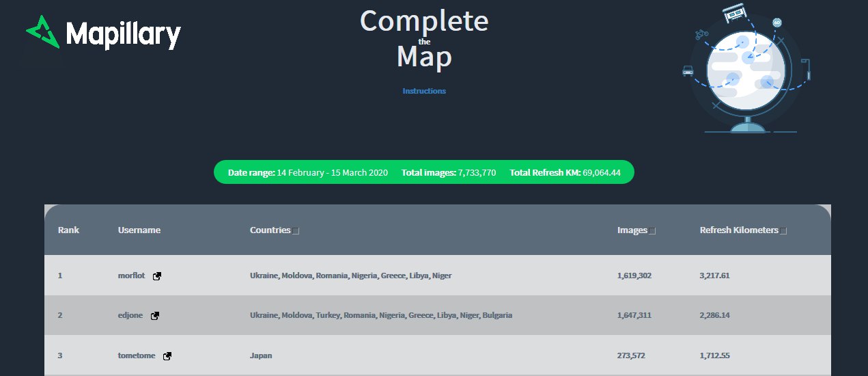Screen dimensions: 868x376
Task: Click refresh kilometers value 1,712.55
Action: click(x=715, y=355)
